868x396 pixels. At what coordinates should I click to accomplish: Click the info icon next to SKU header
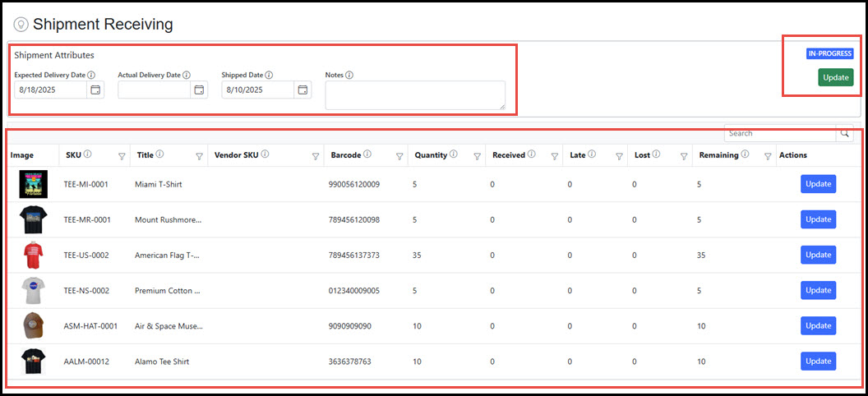pos(87,154)
